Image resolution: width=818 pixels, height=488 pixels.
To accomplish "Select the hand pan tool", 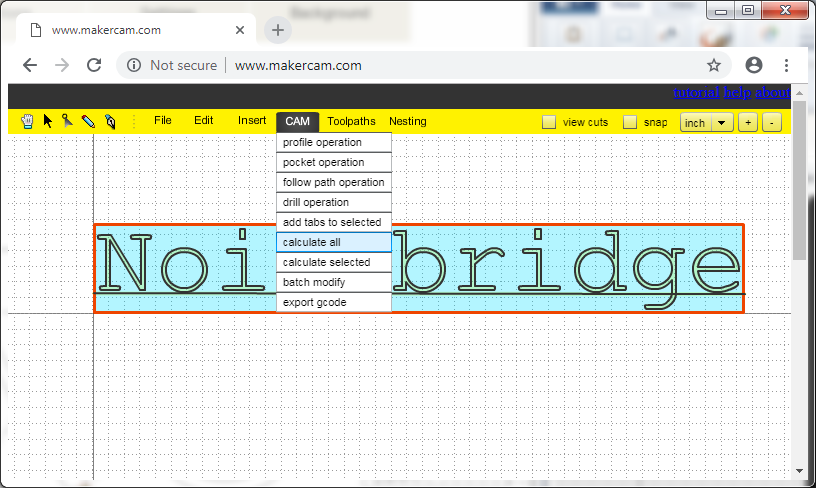I will click(27, 121).
